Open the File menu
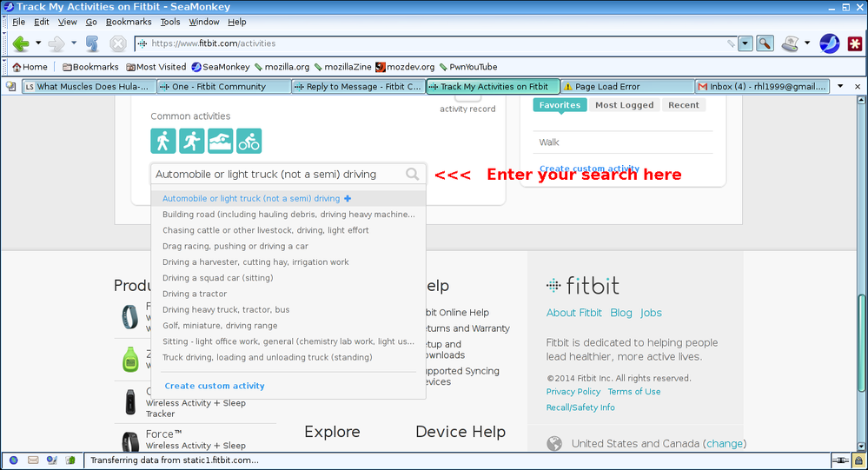This screenshot has height=470, width=868. [19, 22]
